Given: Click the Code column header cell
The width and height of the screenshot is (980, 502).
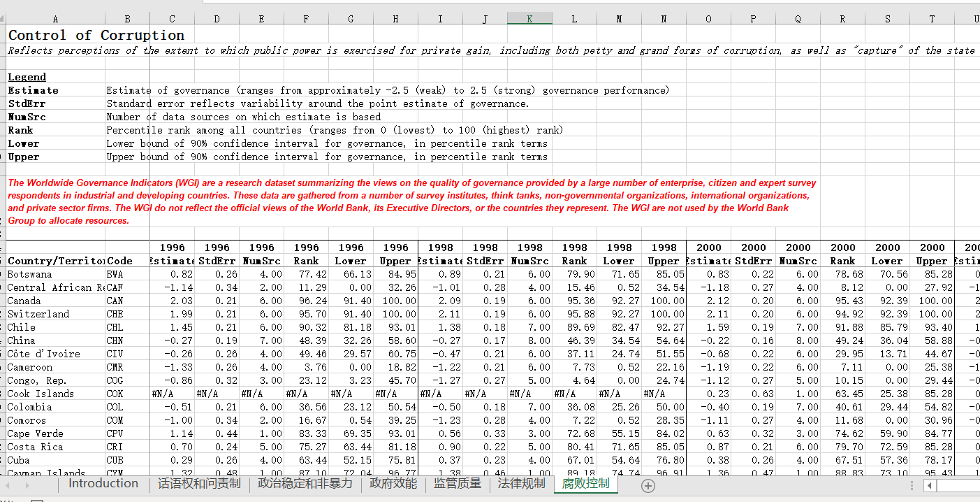Looking at the screenshot, I should (128, 261).
